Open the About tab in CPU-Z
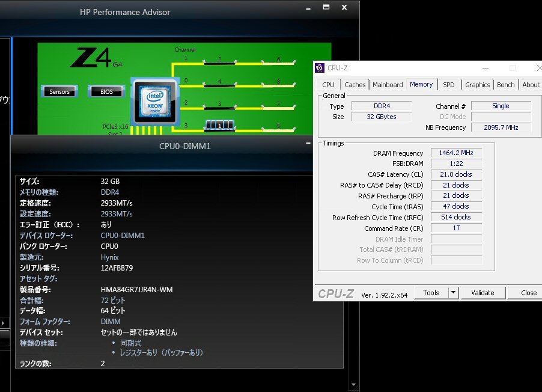Screen dimensions: 542x392 click(x=531, y=85)
